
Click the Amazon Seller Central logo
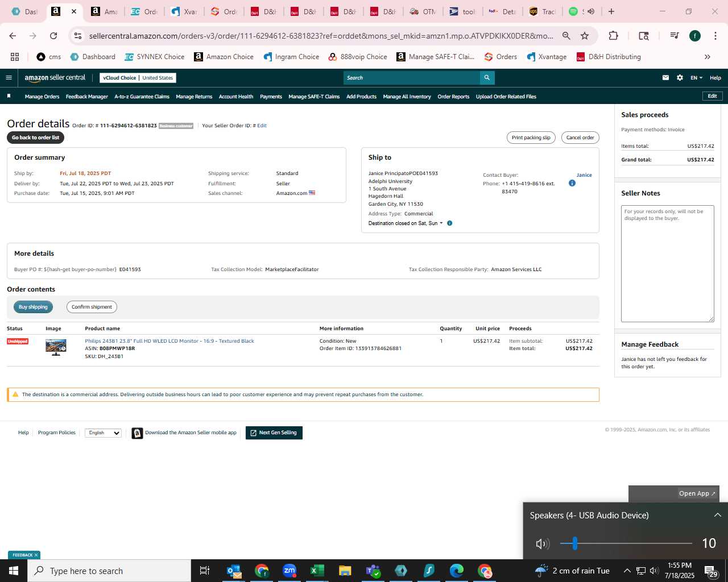55,78
